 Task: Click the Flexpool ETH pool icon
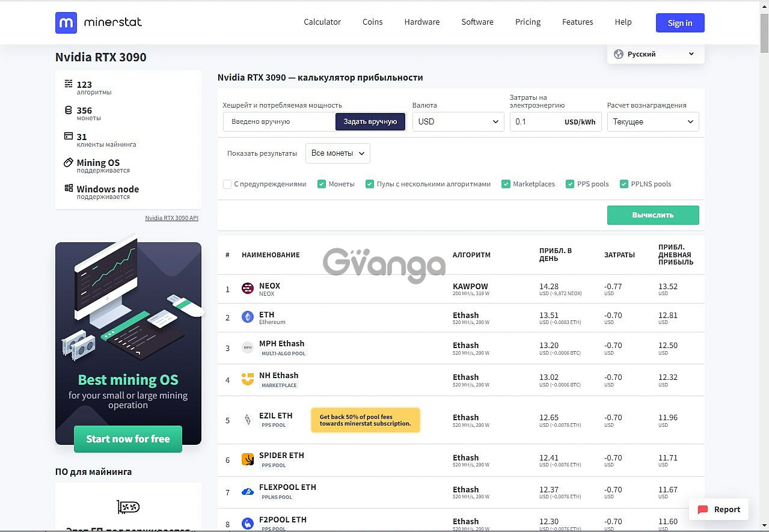point(247,492)
